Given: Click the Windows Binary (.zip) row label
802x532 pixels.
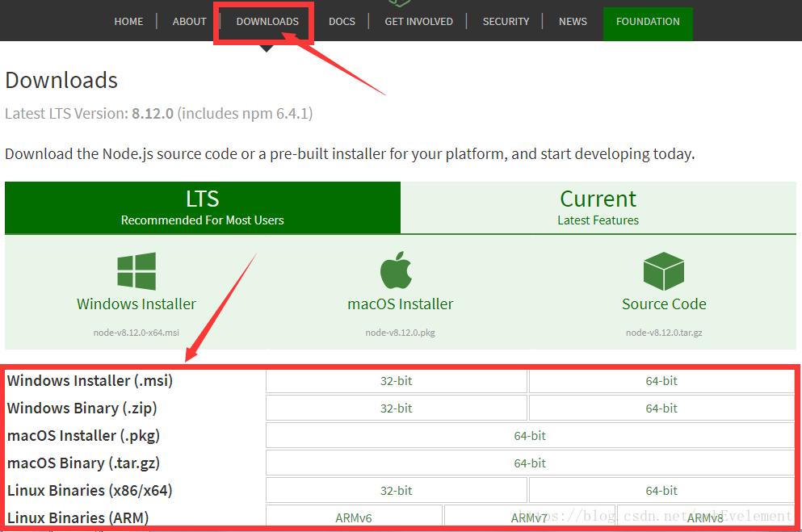Looking at the screenshot, I should click(82, 408).
